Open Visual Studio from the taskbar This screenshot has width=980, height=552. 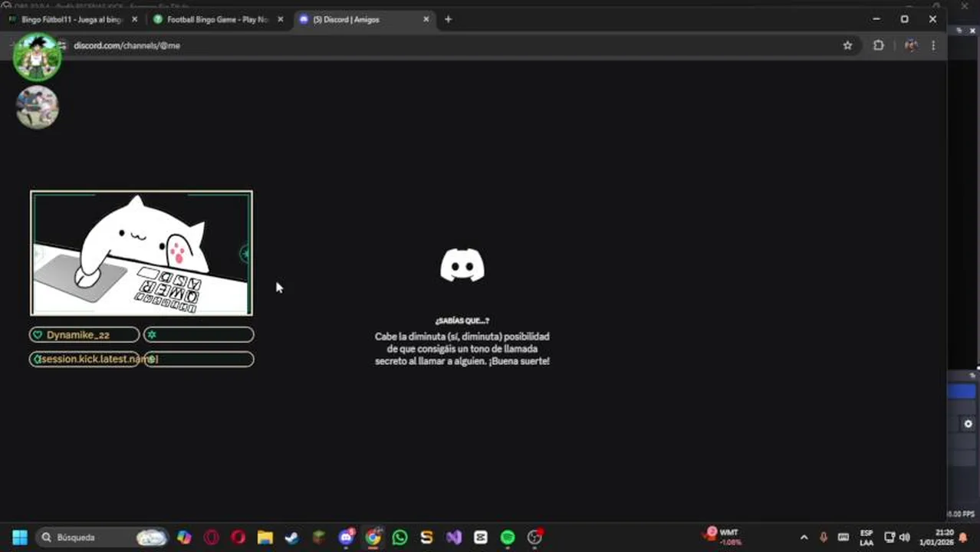(x=454, y=537)
